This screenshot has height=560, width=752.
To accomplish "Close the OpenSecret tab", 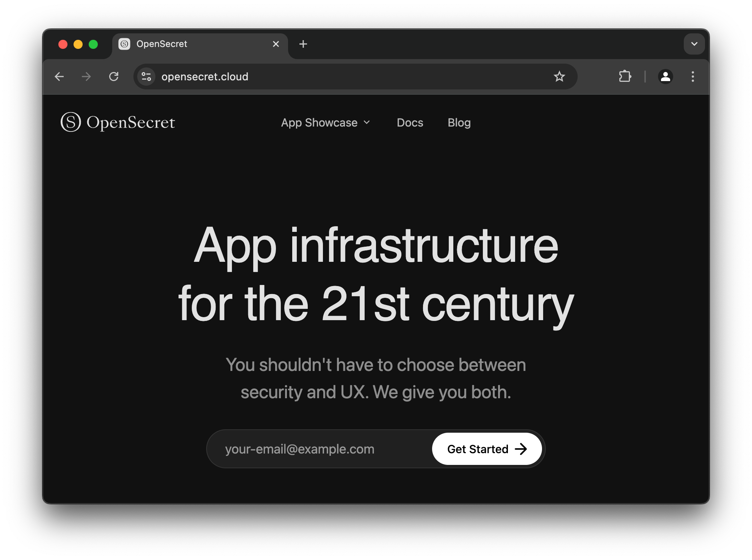I will [x=276, y=44].
